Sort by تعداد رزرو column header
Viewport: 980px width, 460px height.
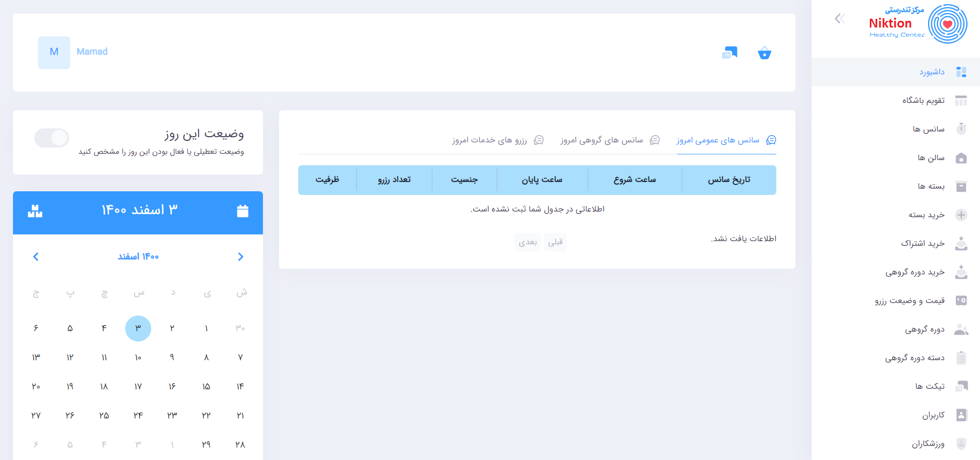[x=394, y=180]
